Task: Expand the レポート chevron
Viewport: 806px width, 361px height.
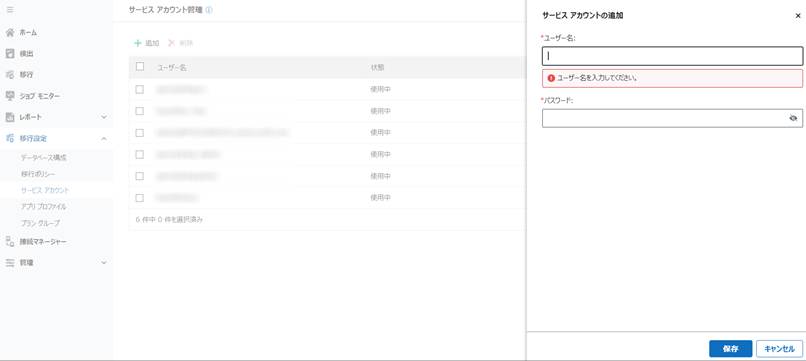Action: click(x=104, y=117)
